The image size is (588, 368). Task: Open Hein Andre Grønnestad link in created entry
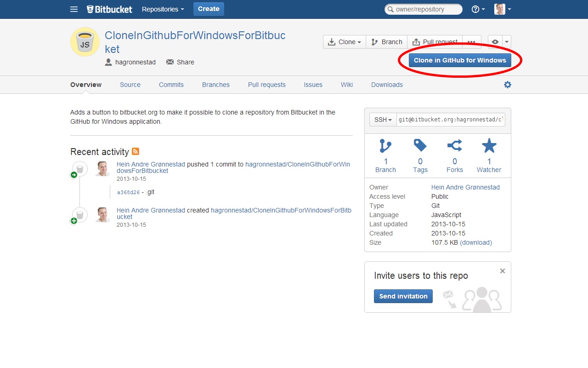click(151, 210)
